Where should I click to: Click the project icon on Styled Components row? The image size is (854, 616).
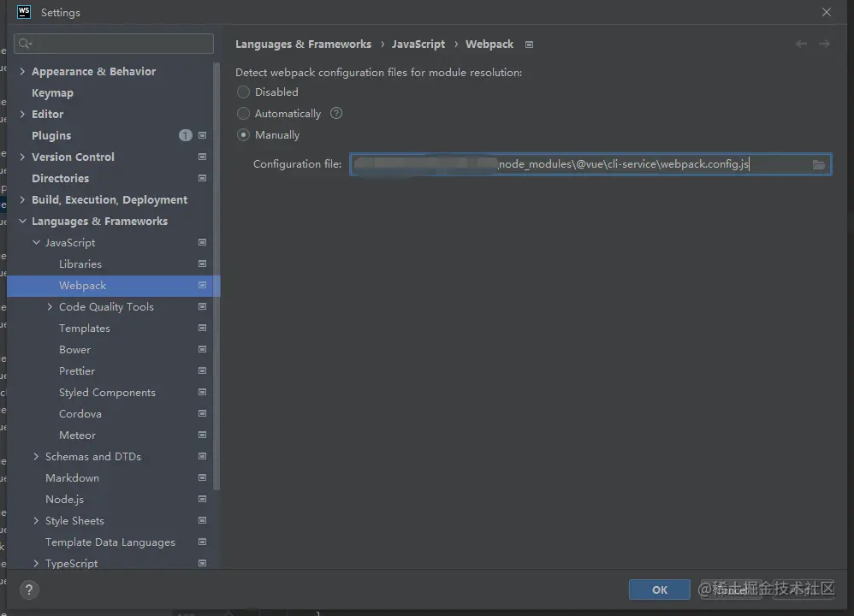202,392
